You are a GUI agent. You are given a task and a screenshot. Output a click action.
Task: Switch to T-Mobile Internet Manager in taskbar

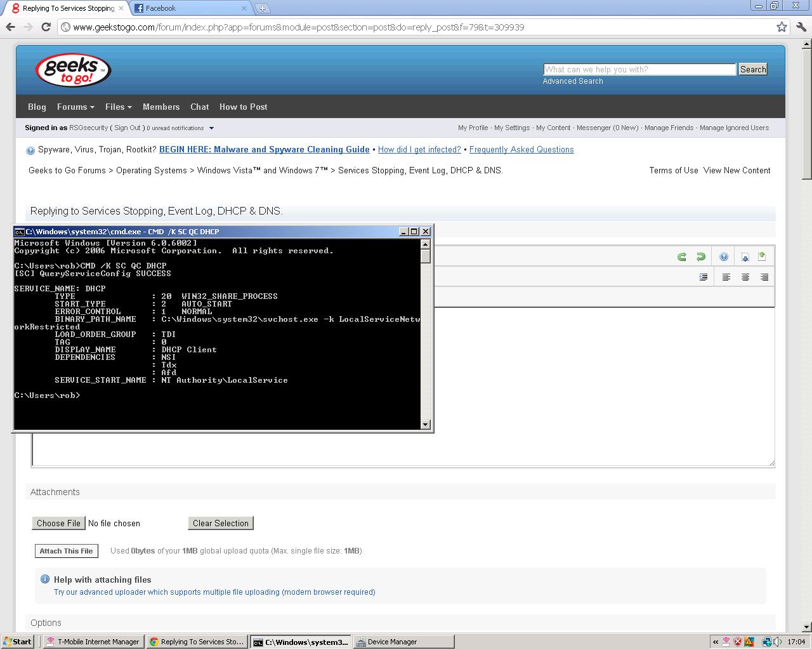pos(94,642)
